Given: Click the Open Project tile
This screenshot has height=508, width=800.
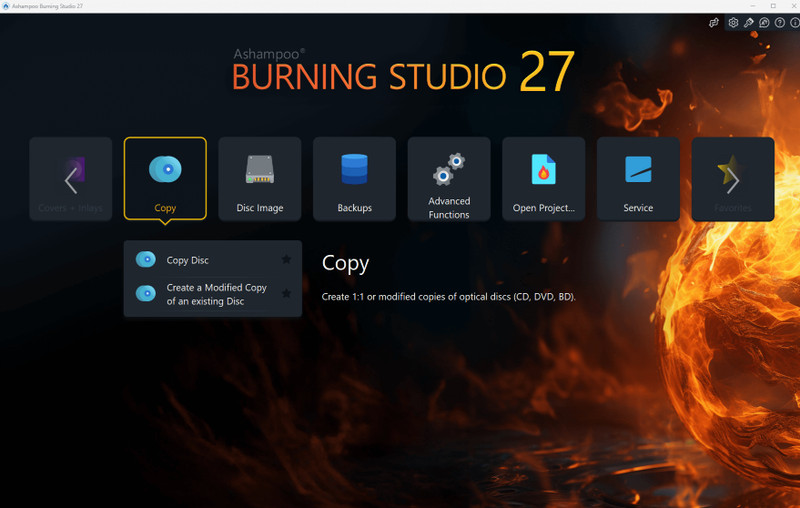Looking at the screenshot, I should coord(543,179).
